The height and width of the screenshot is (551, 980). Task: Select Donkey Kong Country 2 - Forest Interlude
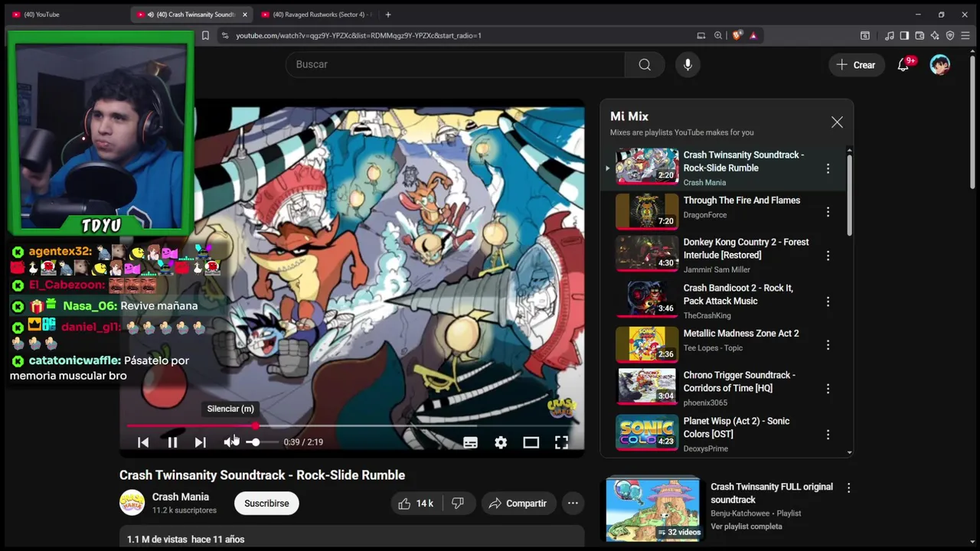coord(746,248)
